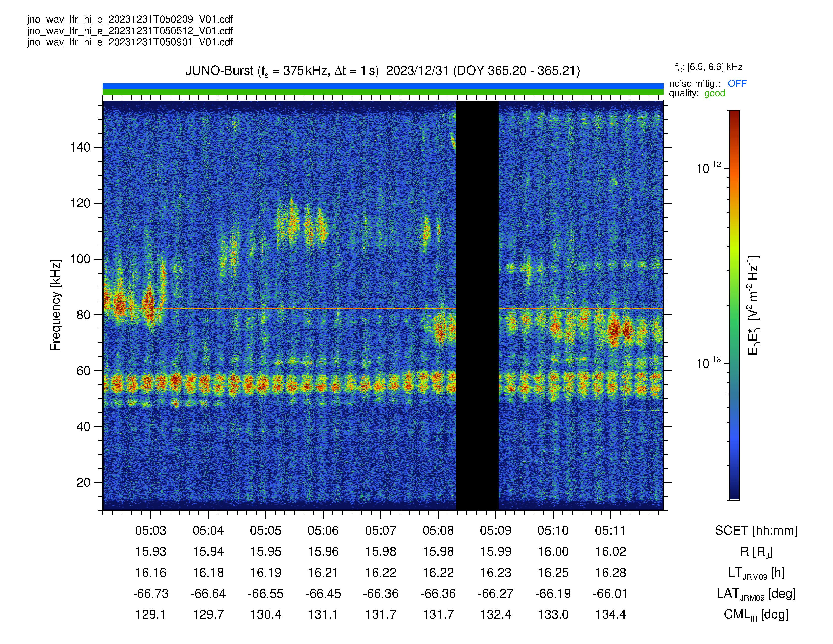Click the 10^-12 colorbar tick label

(x=708, y=168)
